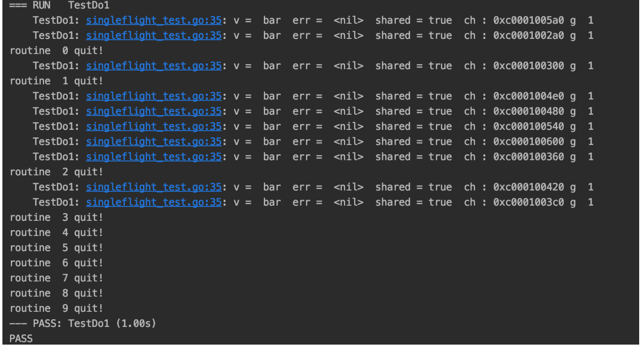The height and width of the screenshot is (347, 644).
Task: Click the singleflight_test.go:35 link for ch 0xc0001004e0
Action: [154, 96]
